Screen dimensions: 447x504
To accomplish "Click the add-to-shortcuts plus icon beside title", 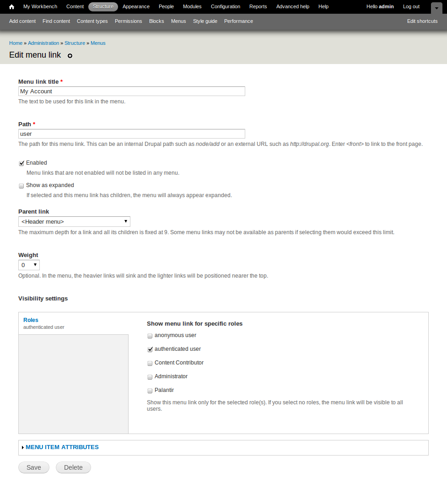I will tap(70, 56).
